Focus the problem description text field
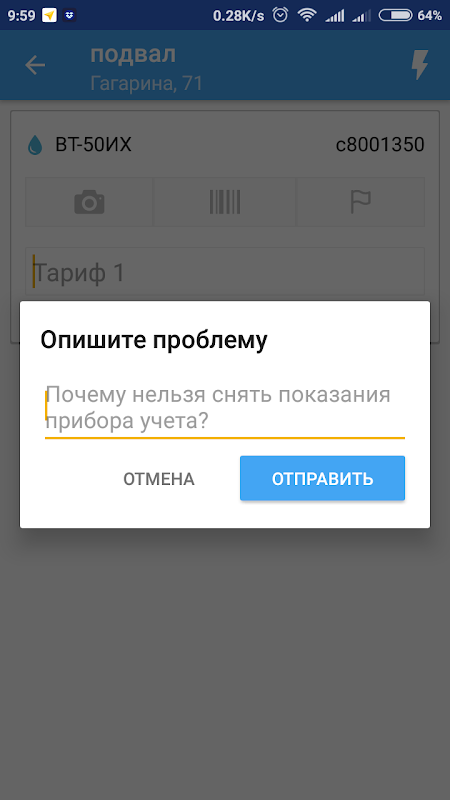Screen dimensions: 450x800 [224, 409]
